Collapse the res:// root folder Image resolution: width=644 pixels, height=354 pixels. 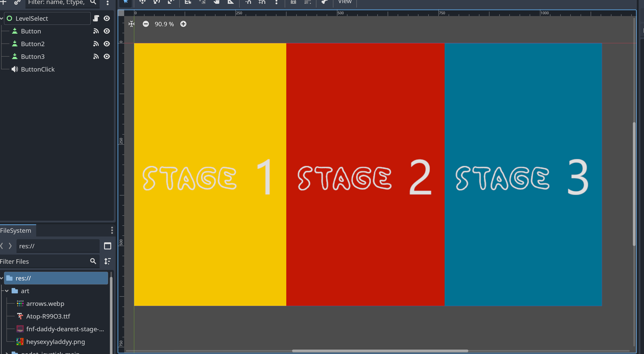[2, 278]
